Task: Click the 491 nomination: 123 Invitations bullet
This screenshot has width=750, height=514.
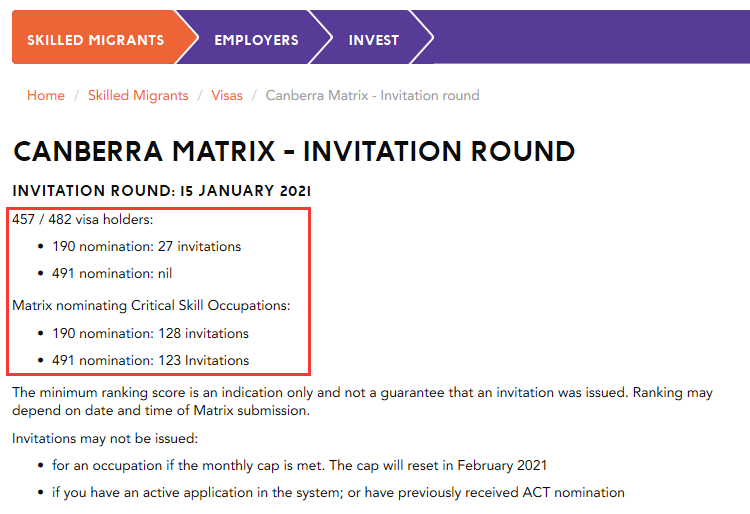Action: tap(150, 360)
